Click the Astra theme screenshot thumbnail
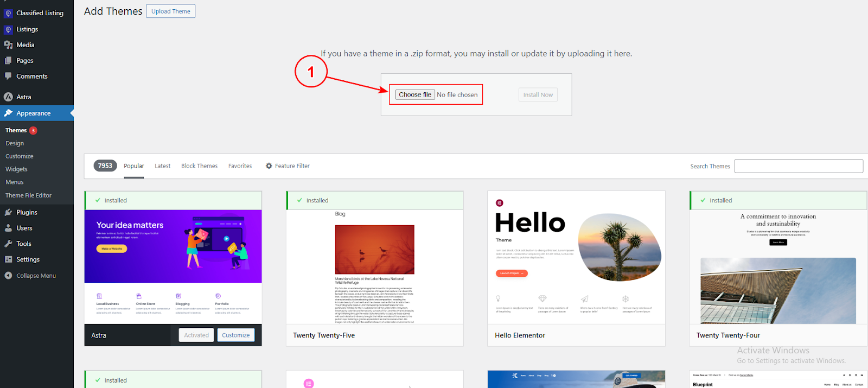The width and height of the screenshot is (868, 388). (x=173, y=267)
